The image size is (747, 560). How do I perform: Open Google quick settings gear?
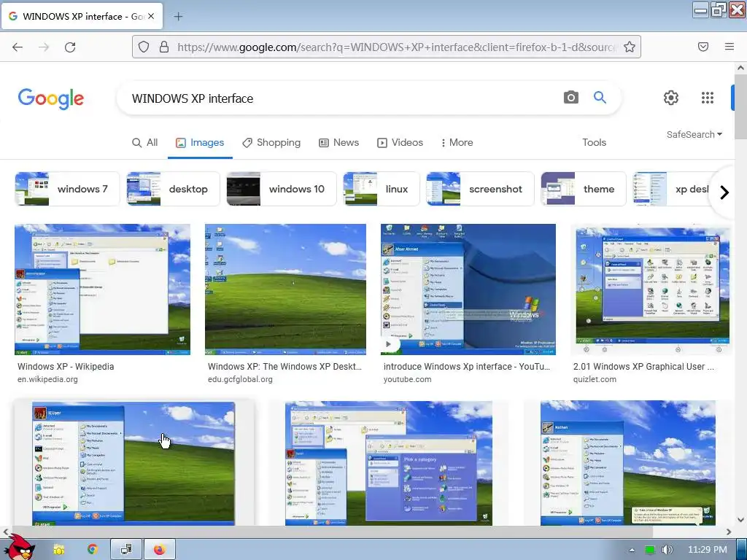tap(671, 98)
